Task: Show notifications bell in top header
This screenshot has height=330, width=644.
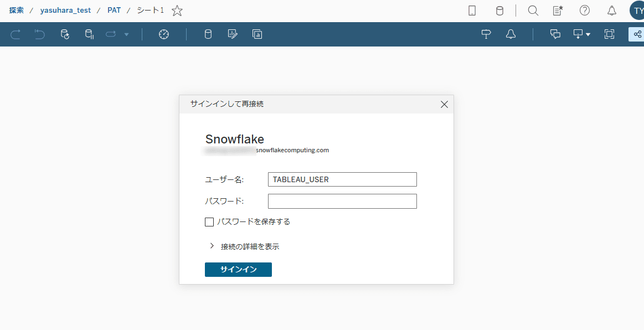Action: point(611,11)
